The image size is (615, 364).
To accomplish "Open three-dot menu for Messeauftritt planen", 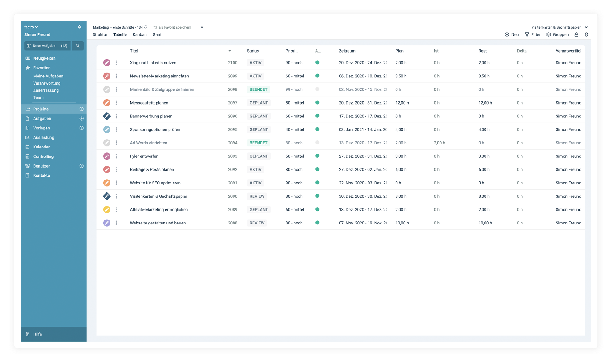I will pos(116,103).
